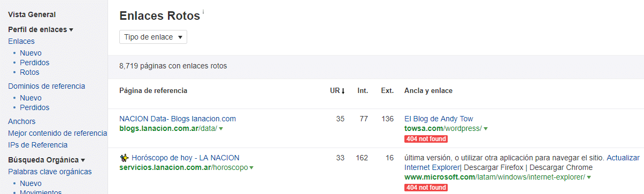Click the horoscope favicon next to Horóscopo de hoy
This screenshot has width=644, height=194.
[124, 158]
